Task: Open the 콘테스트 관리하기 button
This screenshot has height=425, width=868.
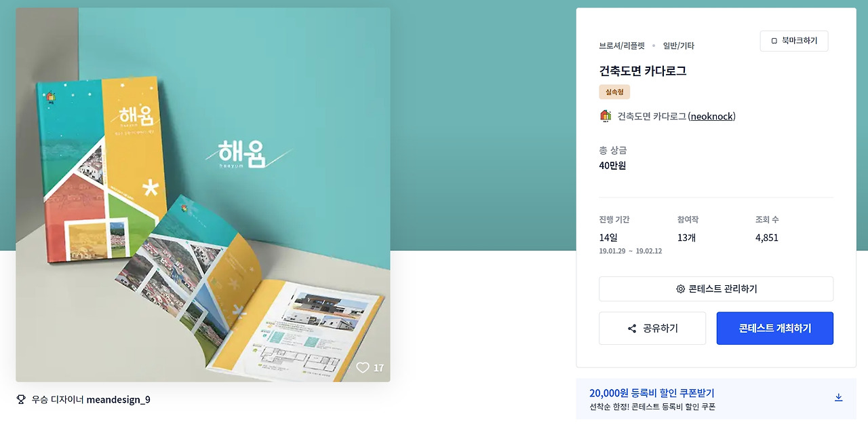Action: 716,289
